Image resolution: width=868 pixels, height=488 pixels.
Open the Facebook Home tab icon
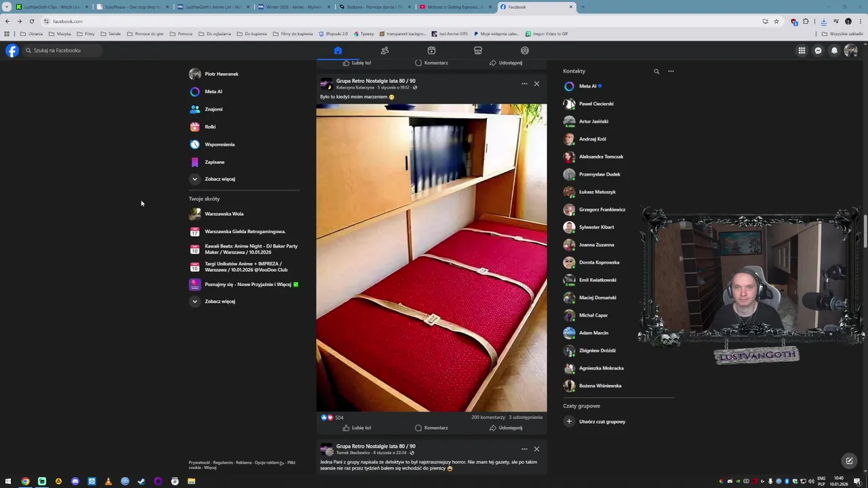[x=338, y=50]
